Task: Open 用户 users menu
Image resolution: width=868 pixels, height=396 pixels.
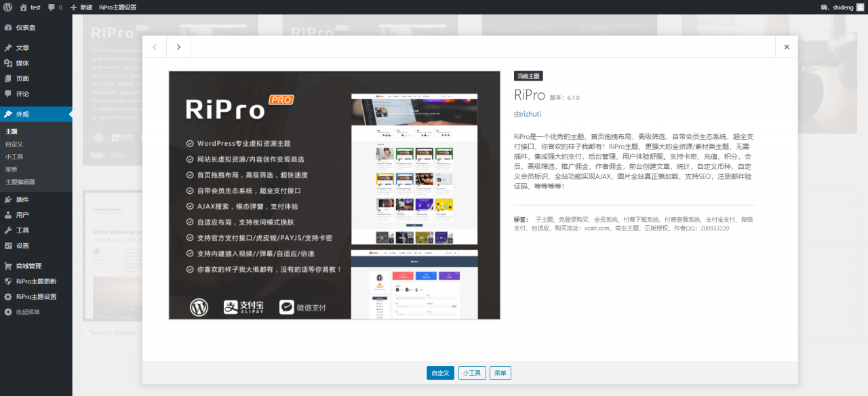Action: [36, 215]
